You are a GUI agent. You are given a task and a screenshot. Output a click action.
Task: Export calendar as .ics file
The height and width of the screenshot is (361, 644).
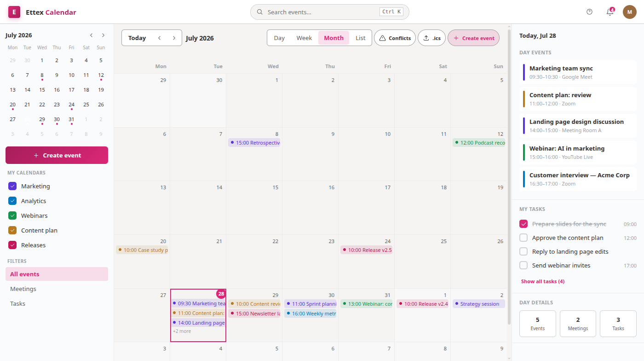click(431, 38)
